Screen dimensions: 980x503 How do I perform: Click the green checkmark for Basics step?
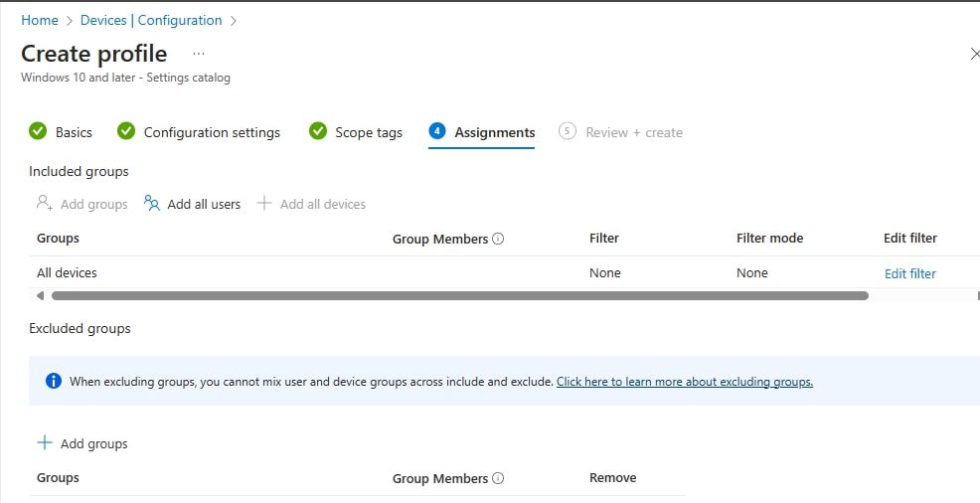pos(38,131)
